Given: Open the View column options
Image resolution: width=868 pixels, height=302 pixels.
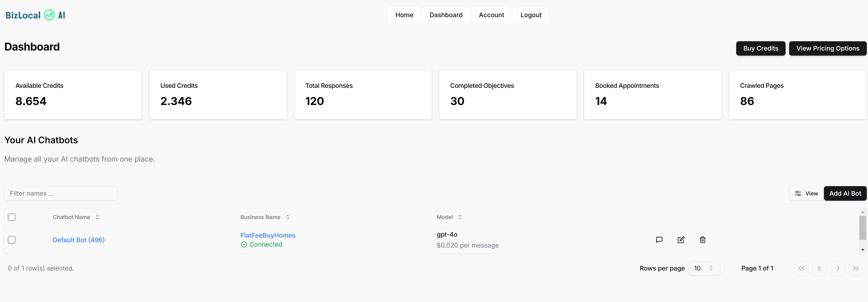Looking at the screenshot, I should click(x=806, y=194).
